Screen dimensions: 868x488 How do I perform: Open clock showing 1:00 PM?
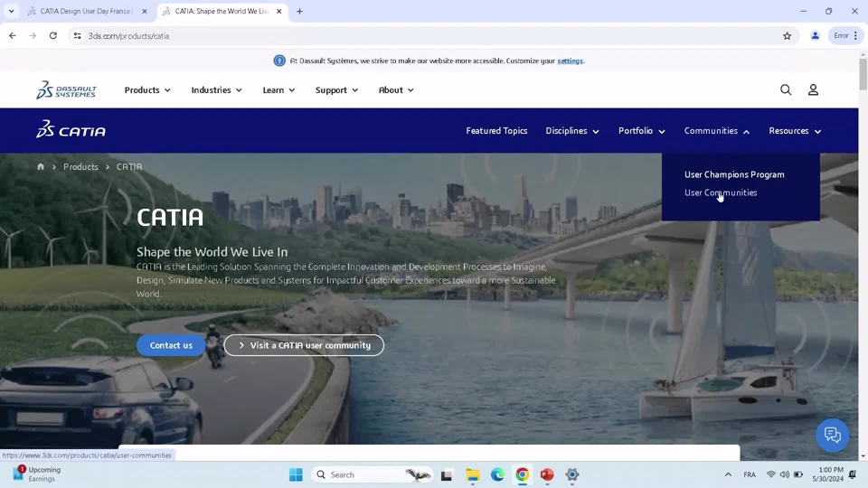coord(827,474)
